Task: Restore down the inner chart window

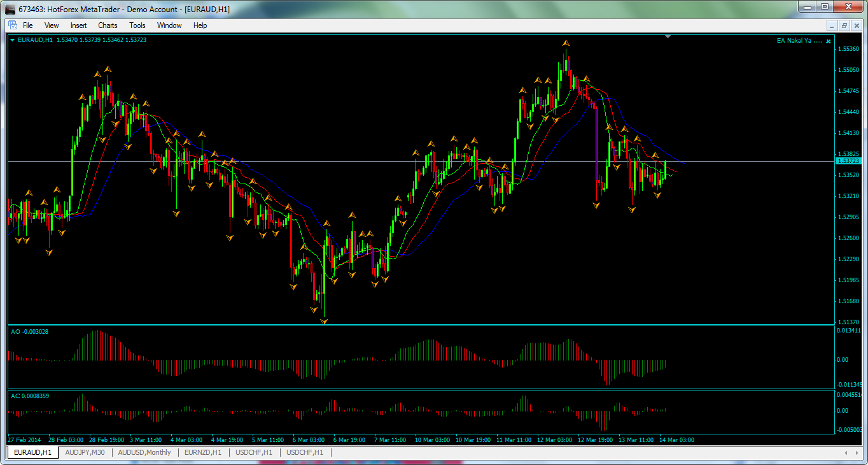Action: (844, 26)
